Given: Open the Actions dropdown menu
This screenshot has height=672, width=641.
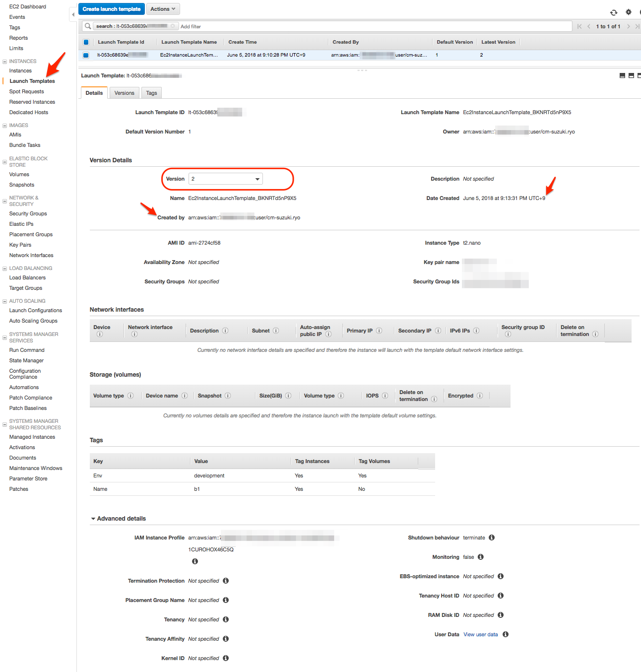Looking at the screenshot, I should [x=163, y=8].
